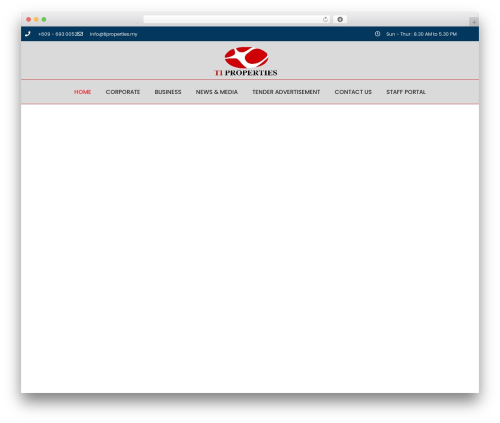Click the green maximize window button
This screenshot has height=423, width=500.
pos(44,20)
